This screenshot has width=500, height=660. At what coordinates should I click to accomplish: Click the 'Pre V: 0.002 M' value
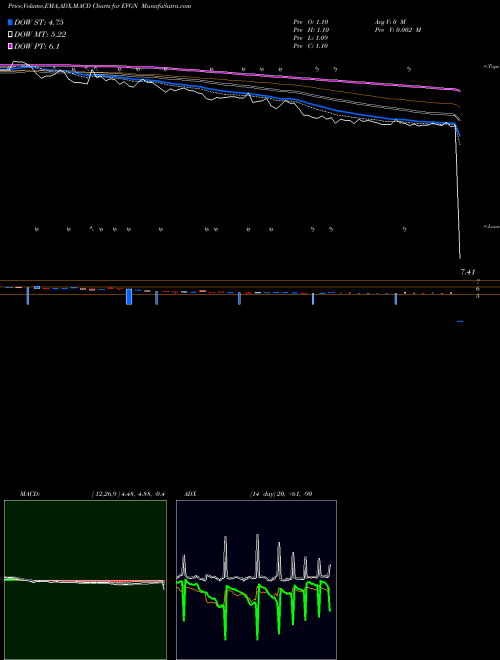398,30
